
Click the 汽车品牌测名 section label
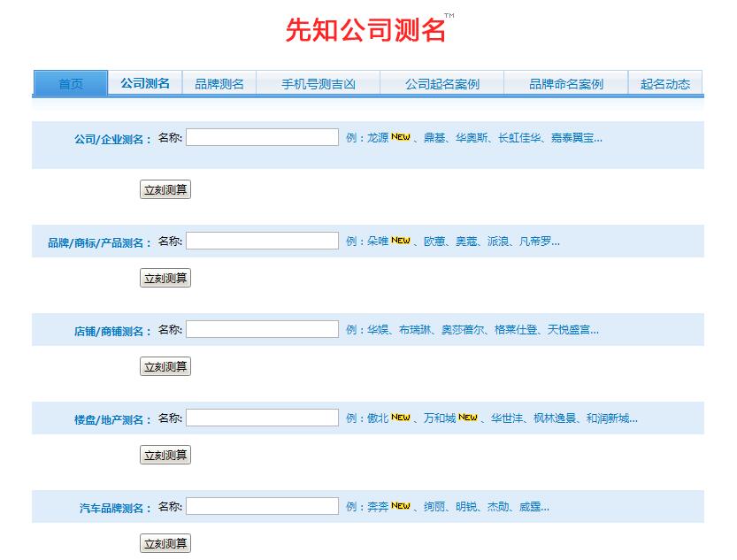[115, 508]
